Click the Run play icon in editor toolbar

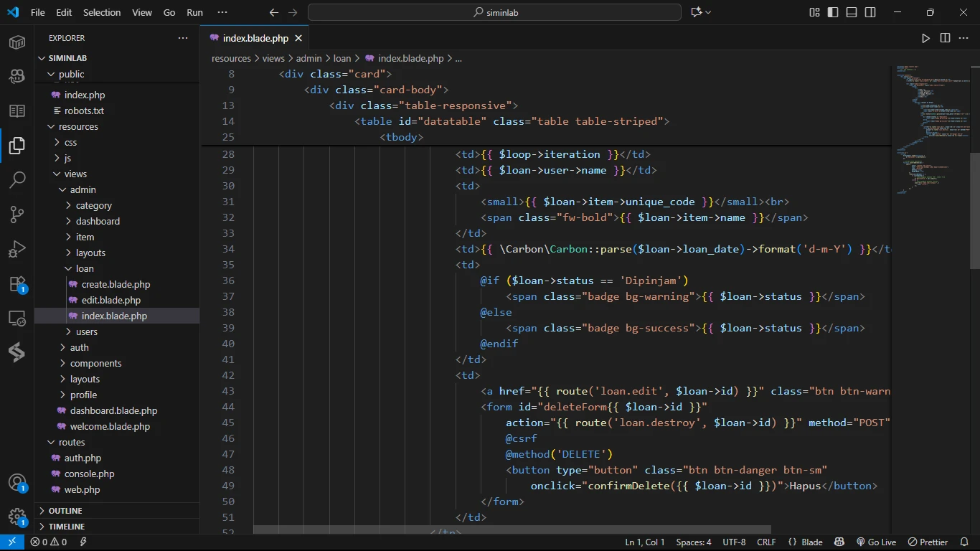925,38
